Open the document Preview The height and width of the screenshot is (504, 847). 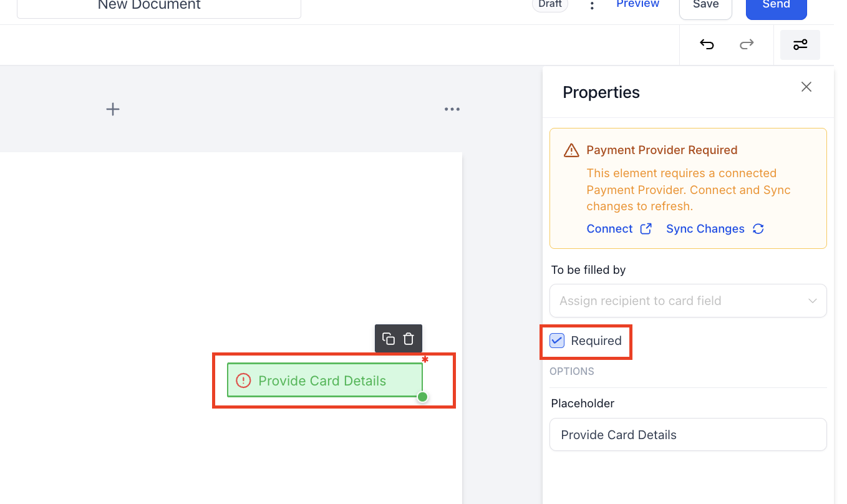tap(637, 4)
